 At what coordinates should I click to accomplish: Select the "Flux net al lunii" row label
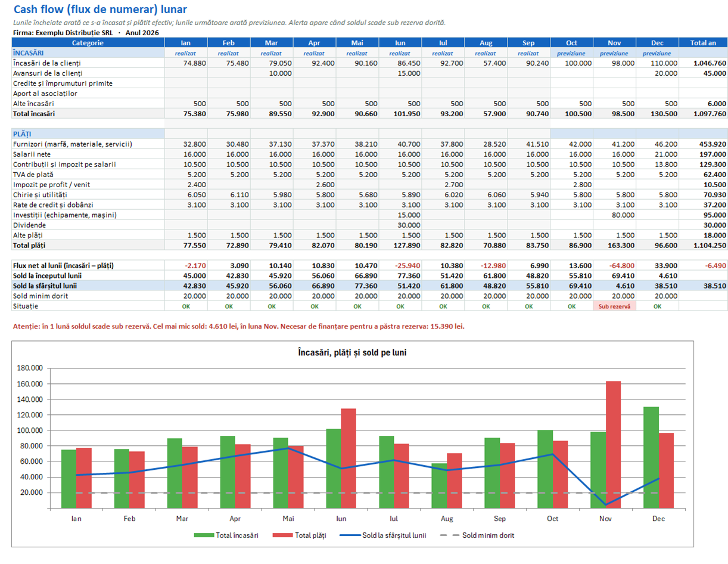[63, 265]
